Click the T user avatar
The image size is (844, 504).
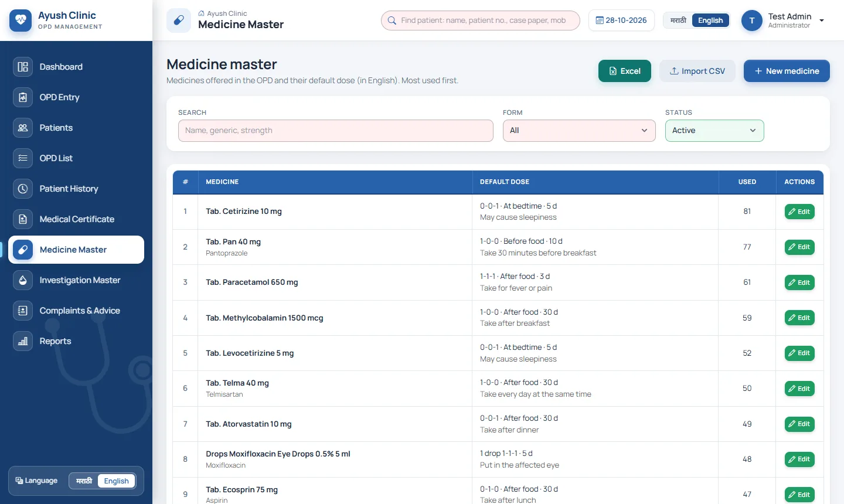(752, 21)
